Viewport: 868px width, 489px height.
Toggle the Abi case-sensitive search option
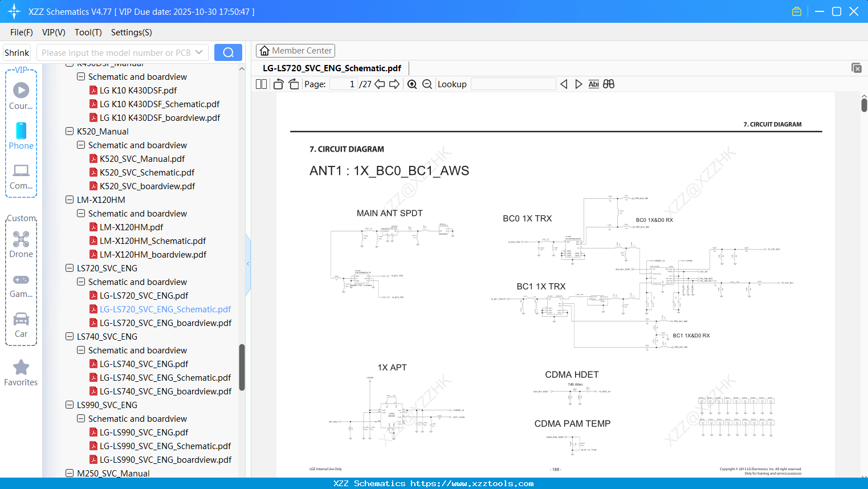point(593,84)
